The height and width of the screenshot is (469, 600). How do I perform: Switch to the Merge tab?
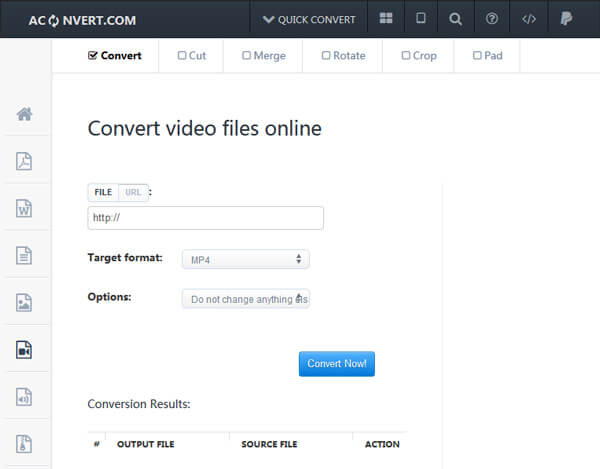tap(263, 56)
